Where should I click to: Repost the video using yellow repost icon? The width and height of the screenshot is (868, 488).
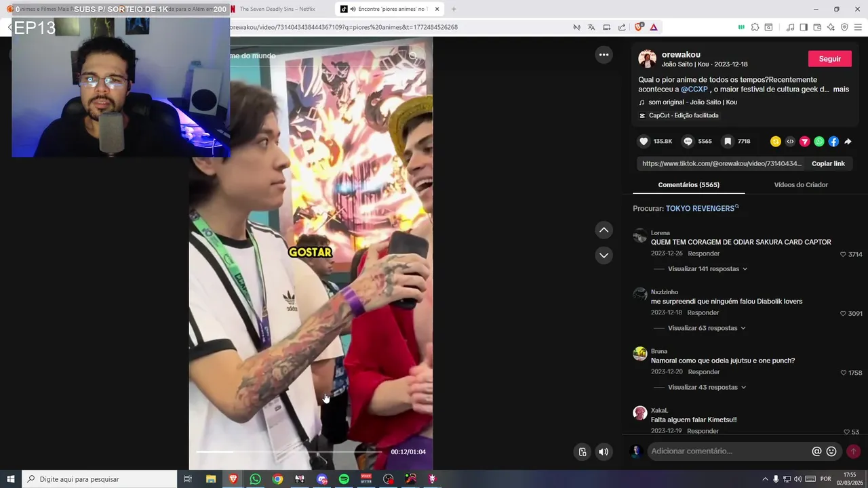click(x=776, y=142)
